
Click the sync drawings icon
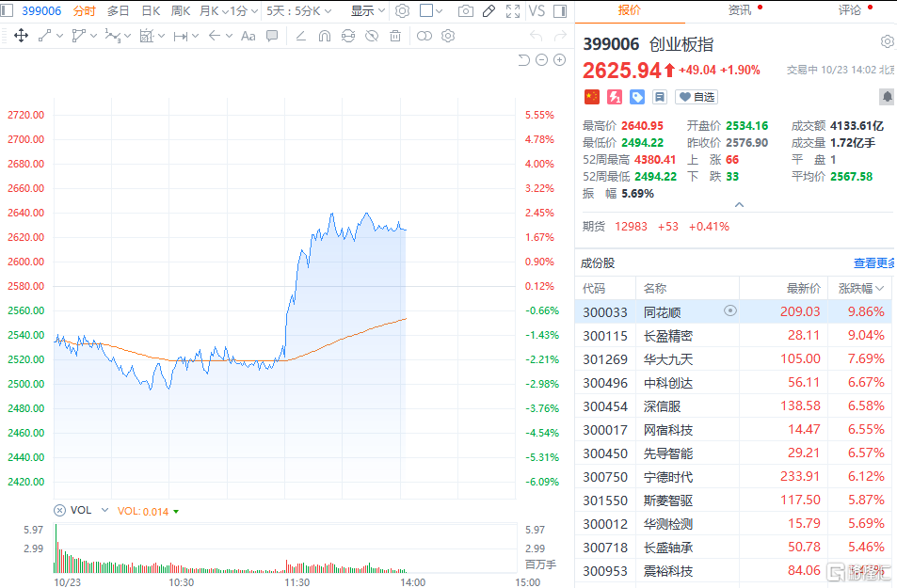348,36
